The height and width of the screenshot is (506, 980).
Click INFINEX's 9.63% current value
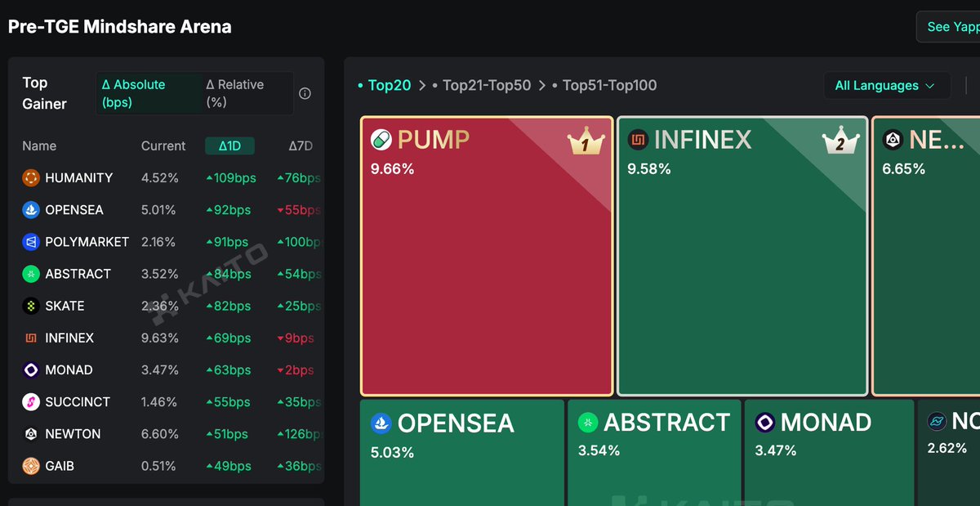[158, 338]
